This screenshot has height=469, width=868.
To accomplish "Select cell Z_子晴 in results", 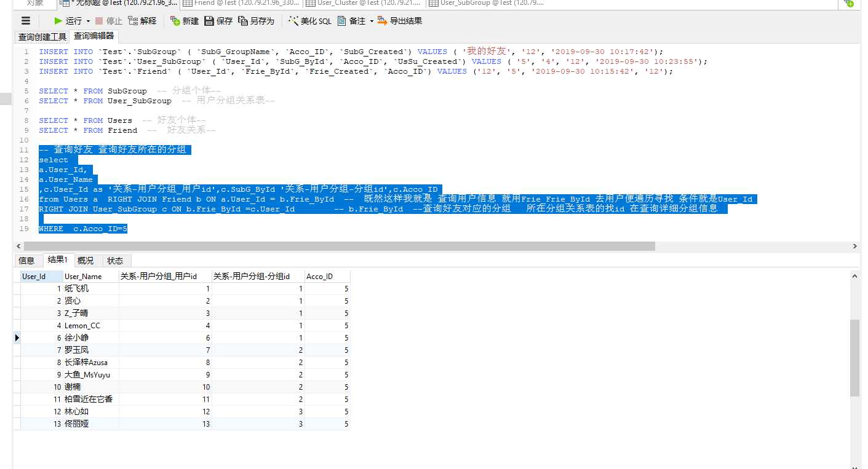I will coord(90,313).
